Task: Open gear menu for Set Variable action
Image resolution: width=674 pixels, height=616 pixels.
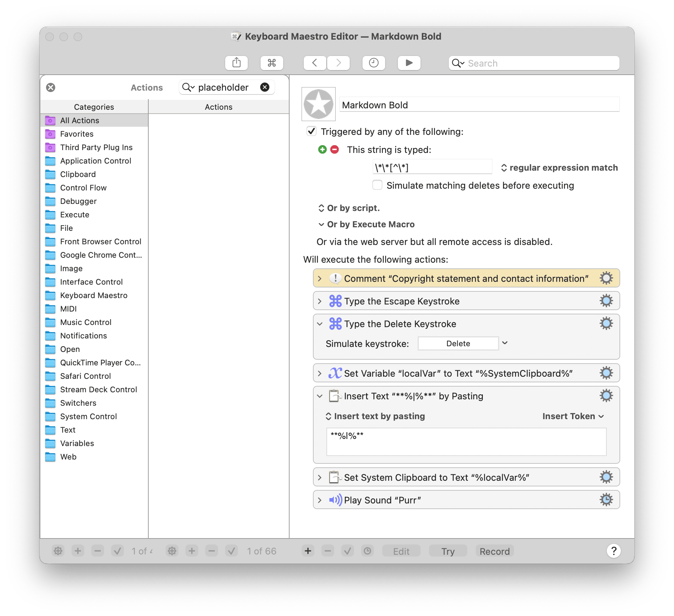Action: 606,373
